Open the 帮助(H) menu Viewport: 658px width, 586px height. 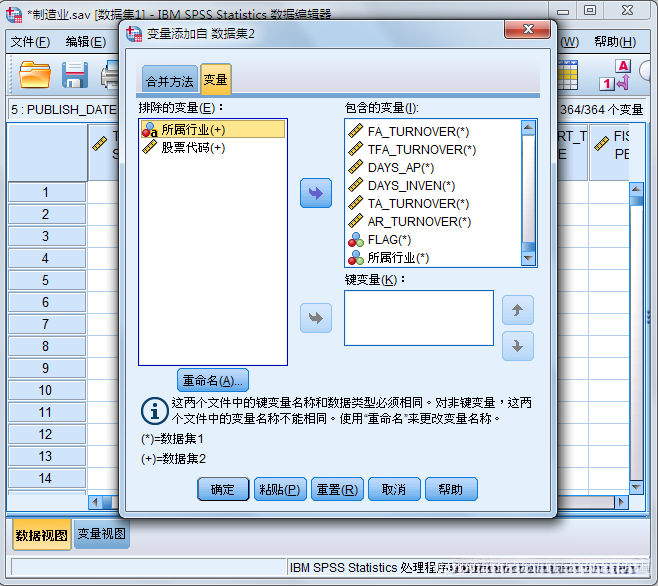point(615,42)
